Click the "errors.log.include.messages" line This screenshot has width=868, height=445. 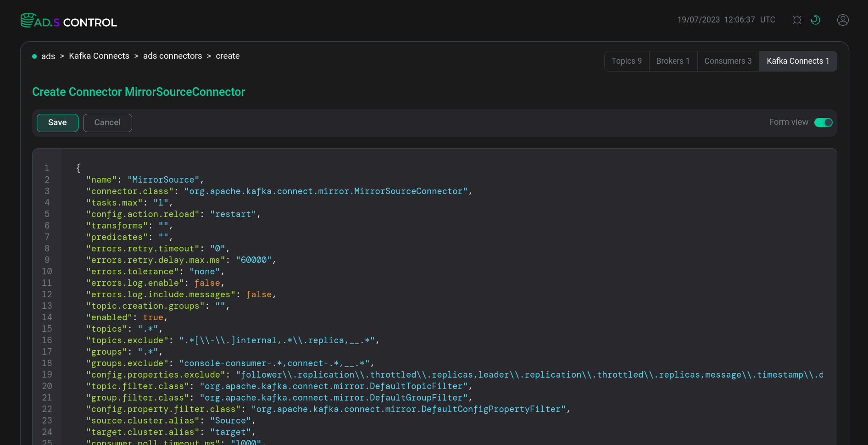pyautogui.click(x=181, y=295)
